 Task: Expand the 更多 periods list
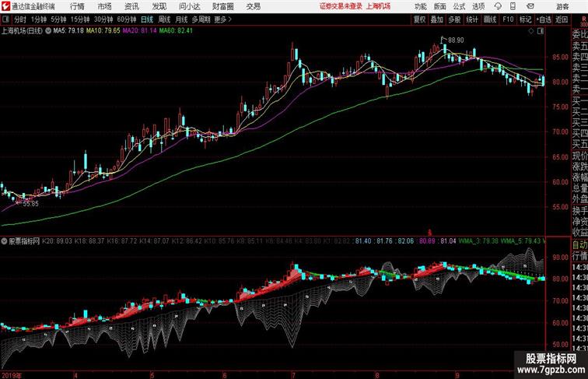click(x=222, y=19)
